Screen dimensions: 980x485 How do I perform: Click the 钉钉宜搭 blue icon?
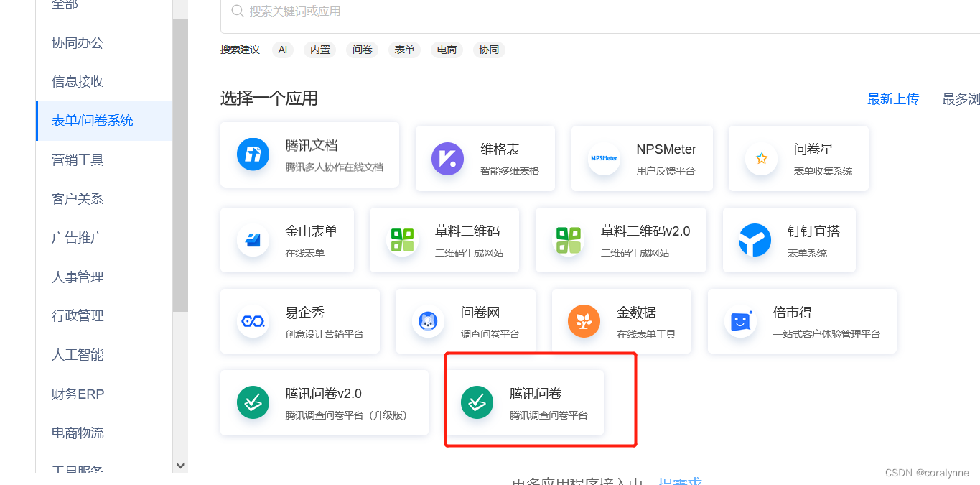pos(755,240)
